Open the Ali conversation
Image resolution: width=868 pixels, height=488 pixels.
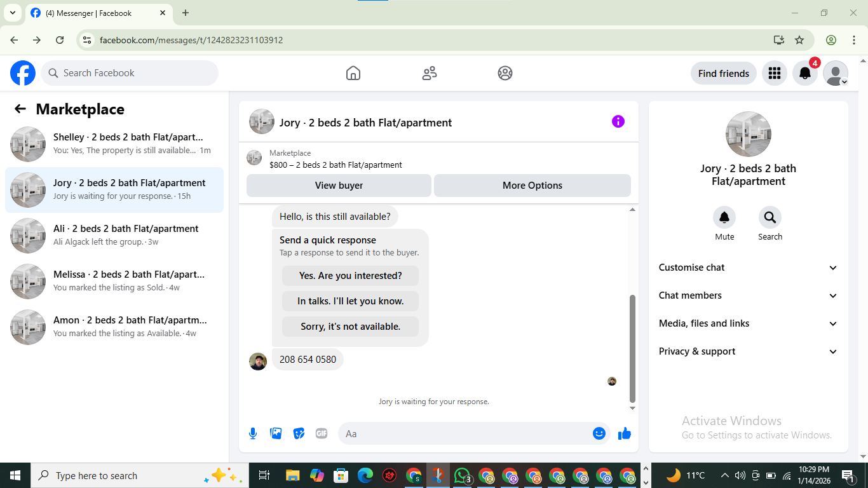point(114,236)
